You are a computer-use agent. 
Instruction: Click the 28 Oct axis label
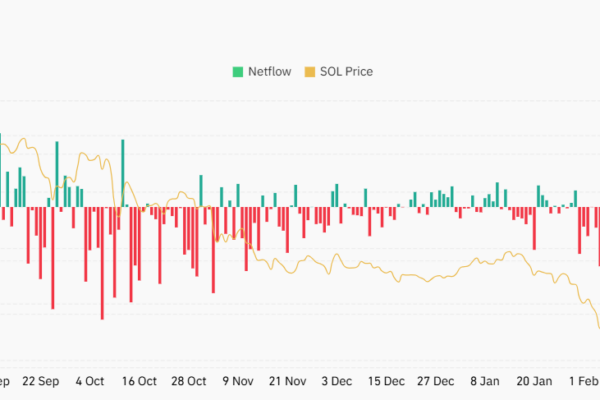click(188, 381)
